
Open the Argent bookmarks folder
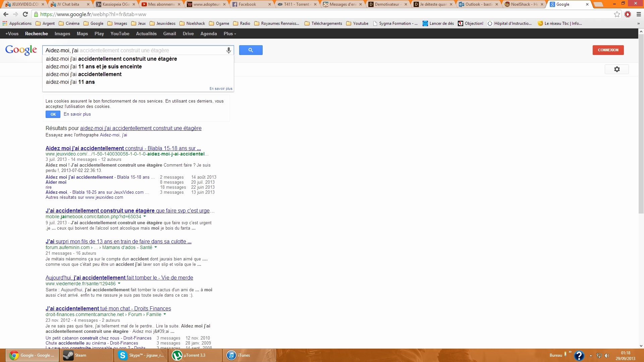45,23
